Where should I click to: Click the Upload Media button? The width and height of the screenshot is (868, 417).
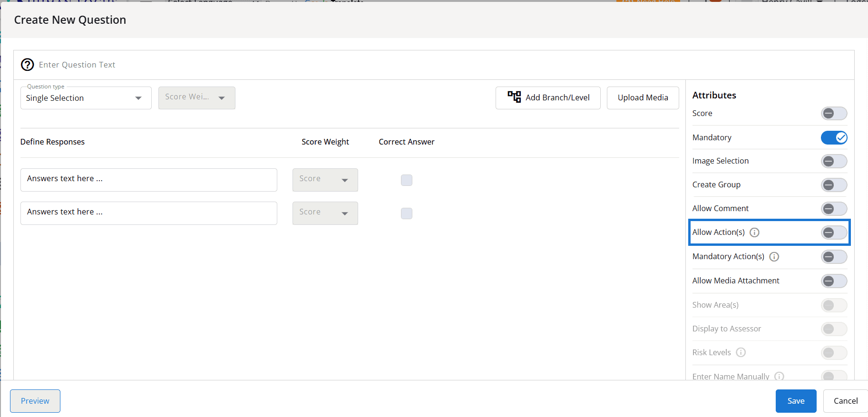tap(643, 98)
